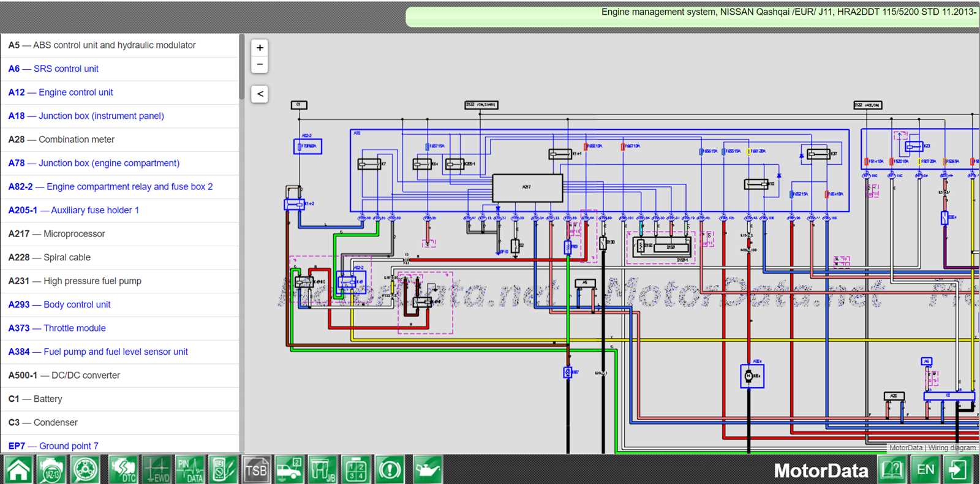Select A6 — SRS control unit
Viewport: 980px width, 484px height.
point(119,69)
